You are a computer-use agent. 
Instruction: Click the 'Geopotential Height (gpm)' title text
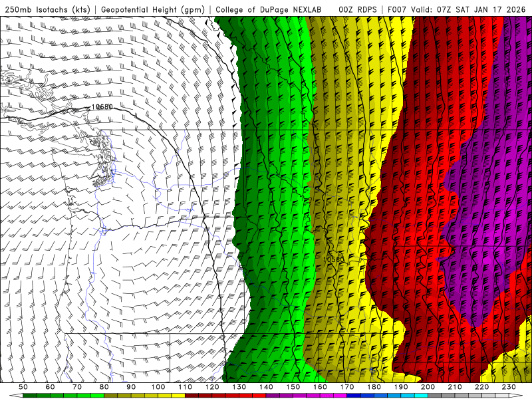153,10
